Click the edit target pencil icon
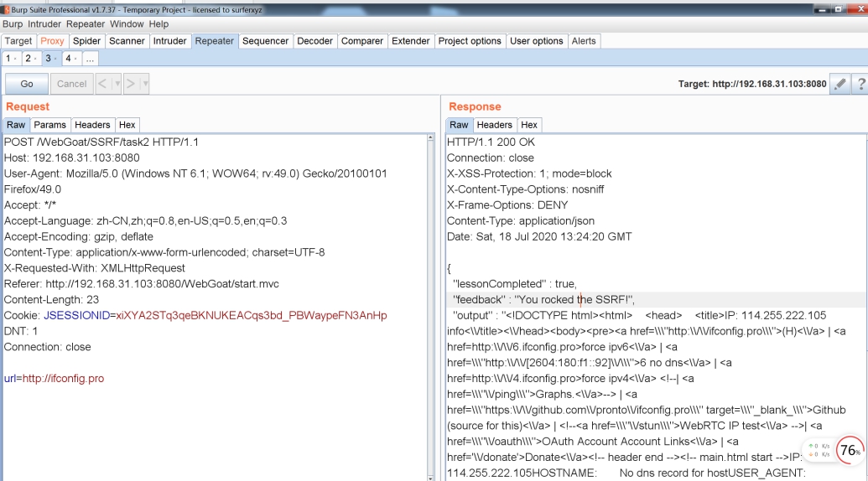 [x=839, y=84]
